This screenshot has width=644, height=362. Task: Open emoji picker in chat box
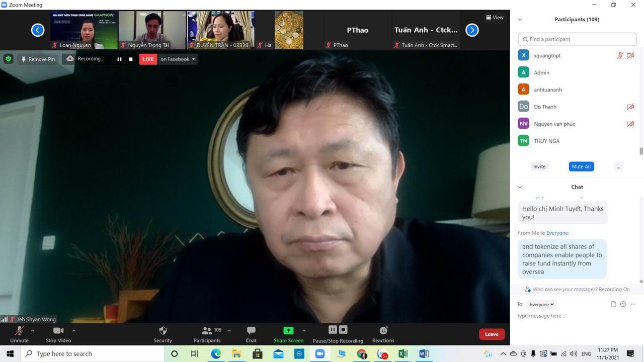point(623,304)
